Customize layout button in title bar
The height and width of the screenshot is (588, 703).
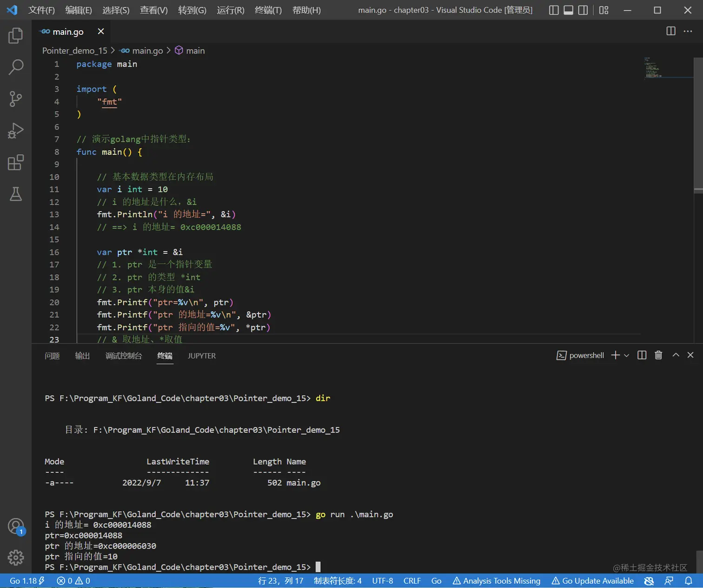pos(604,10)
